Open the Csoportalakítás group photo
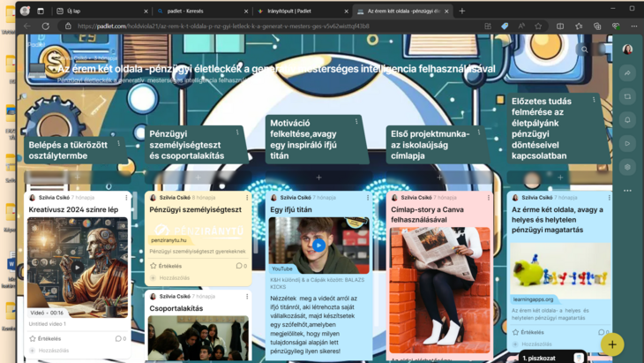 [198, 338]
